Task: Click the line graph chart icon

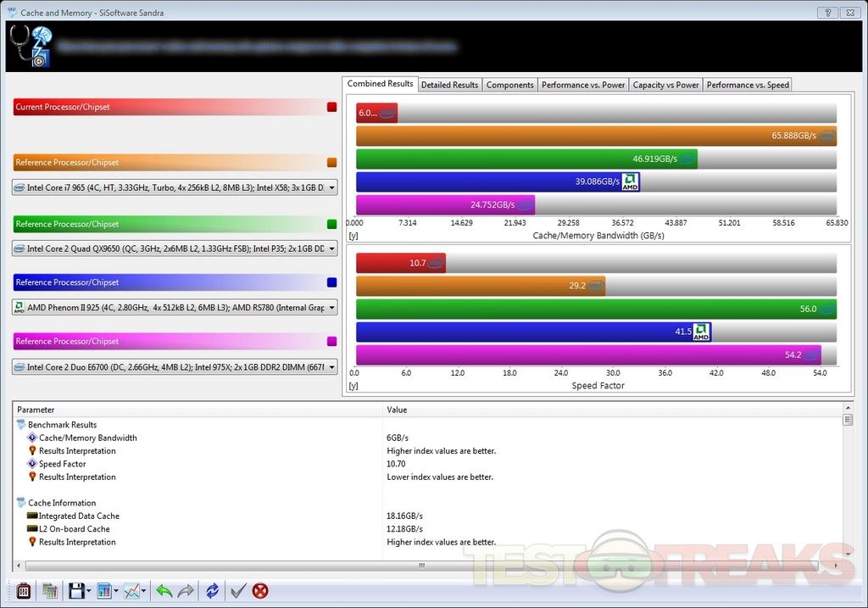Action: click(x=131, y=591)
